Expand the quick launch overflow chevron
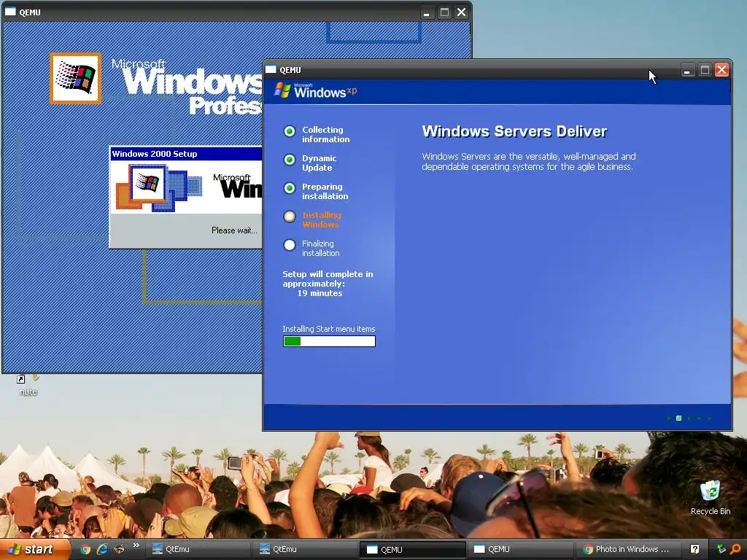 (x=136, y=545)
